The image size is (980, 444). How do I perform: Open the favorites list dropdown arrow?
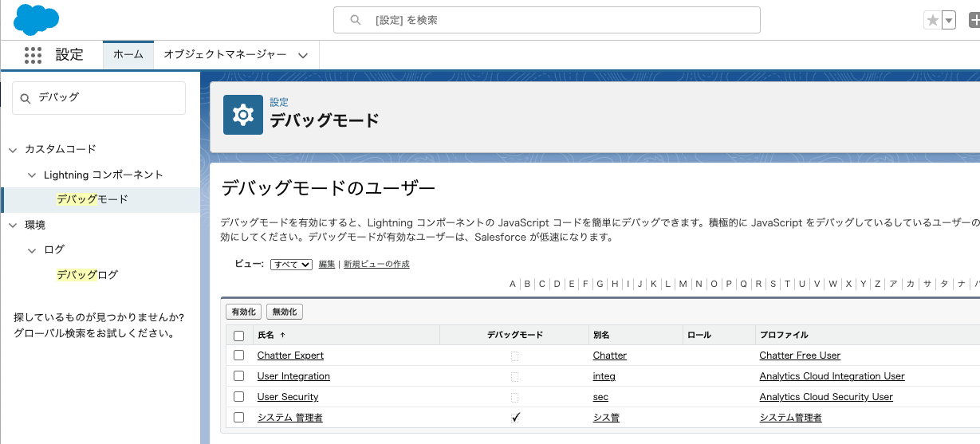[x=949, y=21]
